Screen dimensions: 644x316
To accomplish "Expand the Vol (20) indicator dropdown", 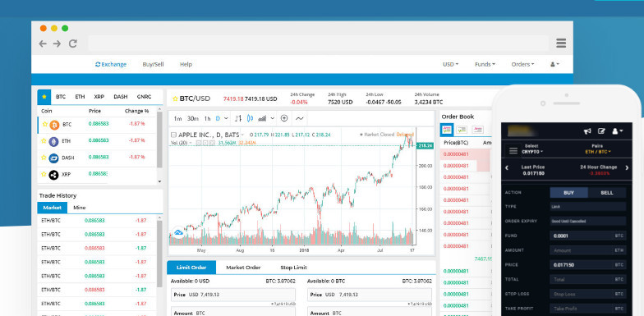I will [191, 143].
